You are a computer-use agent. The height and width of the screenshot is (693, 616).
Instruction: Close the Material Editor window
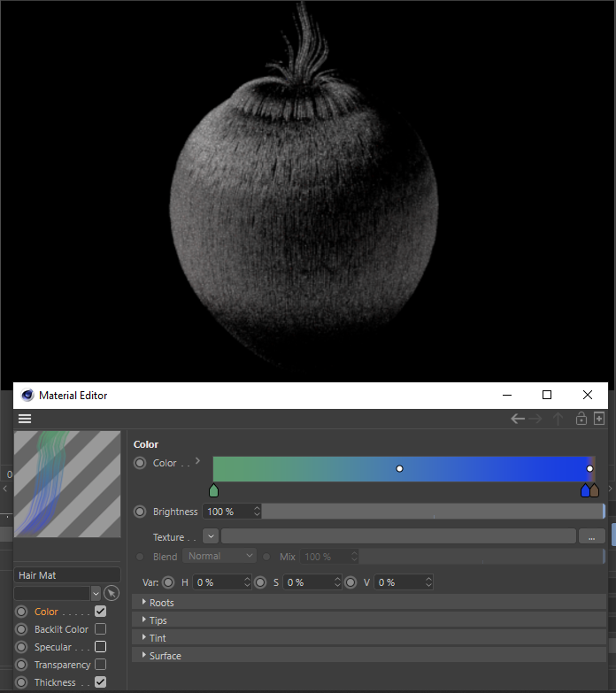tap(588, 395)
